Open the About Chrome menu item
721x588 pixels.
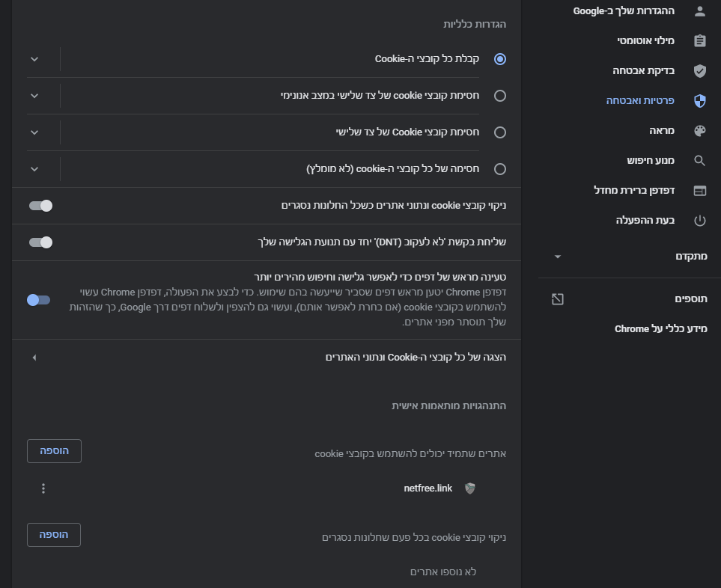coord(661,329)
